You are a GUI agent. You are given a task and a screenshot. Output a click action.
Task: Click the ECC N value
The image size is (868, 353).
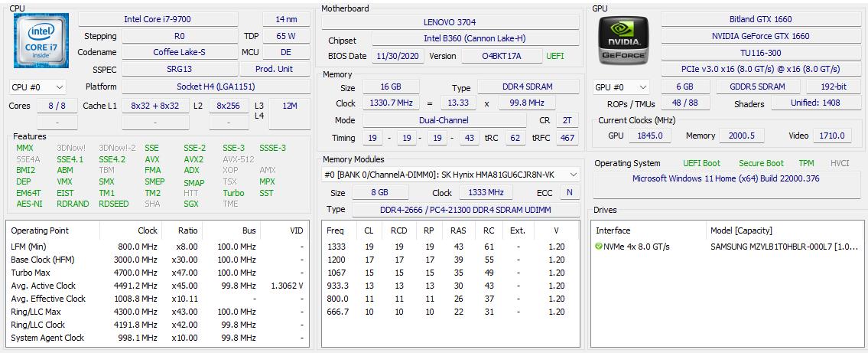[570, 192]
